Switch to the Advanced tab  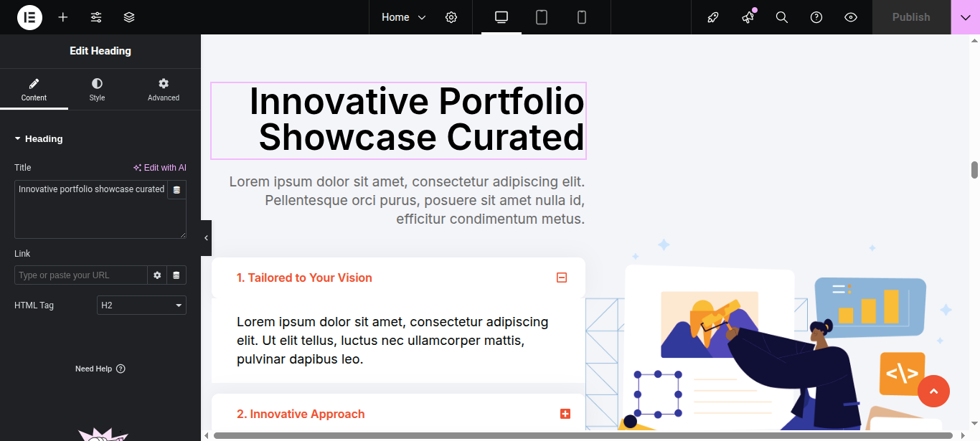tap(164, 90)
